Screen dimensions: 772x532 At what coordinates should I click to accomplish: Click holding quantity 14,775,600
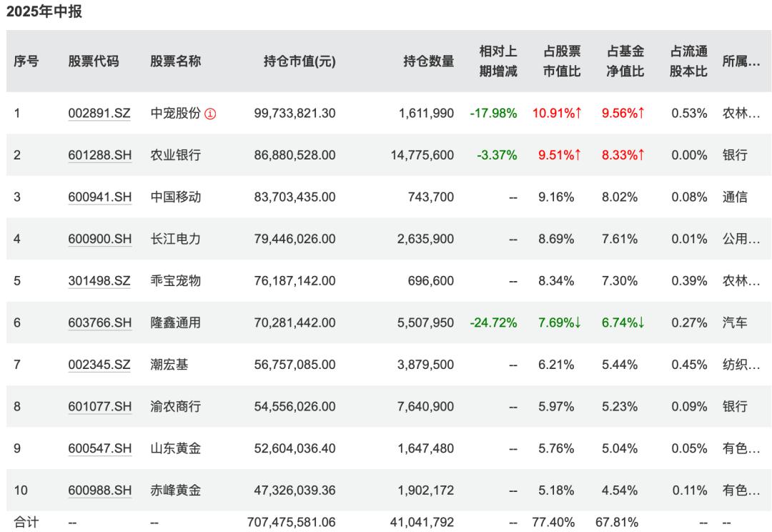click(422, 155)
